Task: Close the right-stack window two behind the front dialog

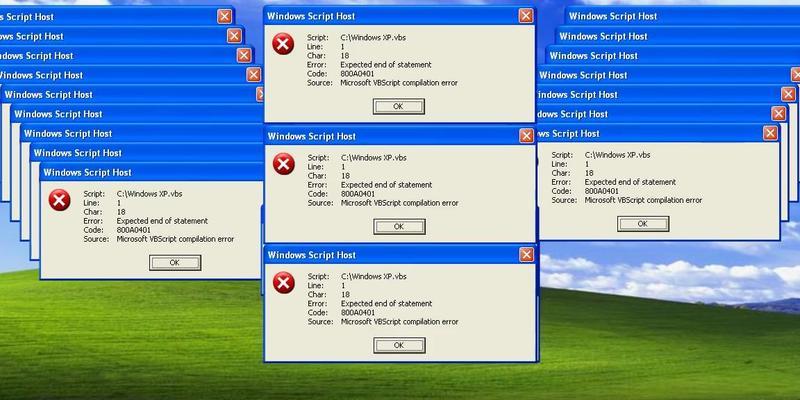Action: pos(788,94)
